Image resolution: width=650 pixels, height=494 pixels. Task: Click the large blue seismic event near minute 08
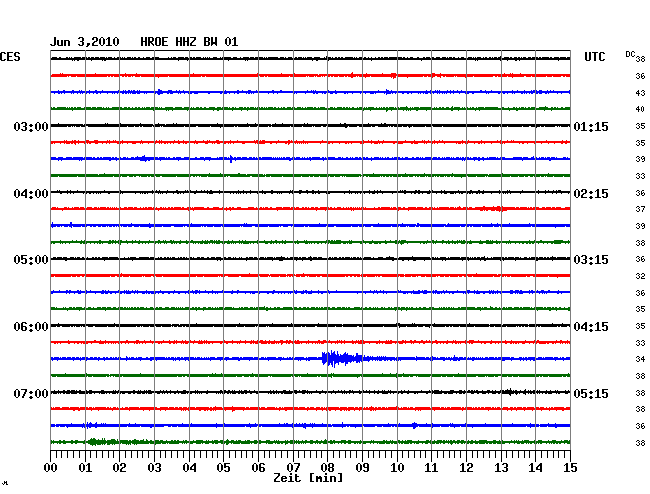[x=342, y=358]
